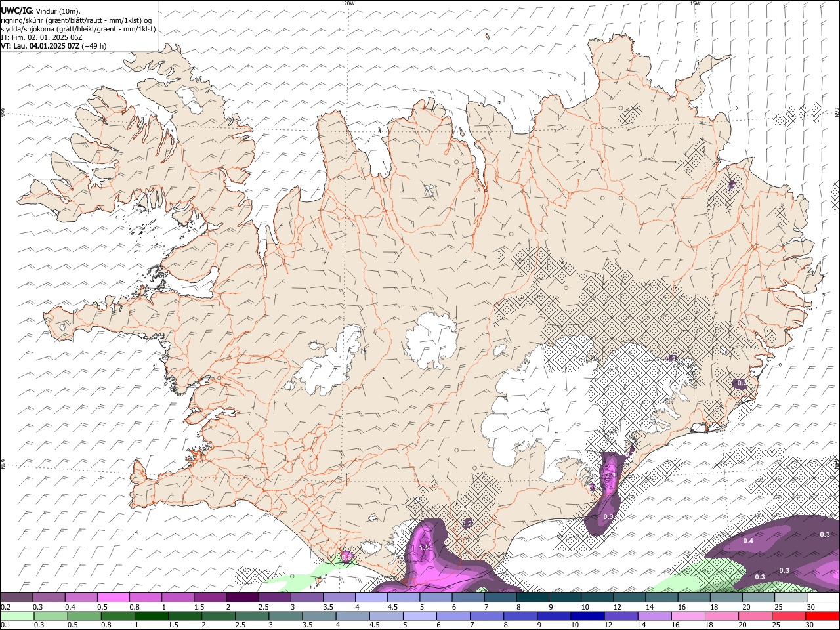Viewport: 840px width, 630px height.
Task: Click the rain scale darkest green 1 swatch
Action: (151, 616)
